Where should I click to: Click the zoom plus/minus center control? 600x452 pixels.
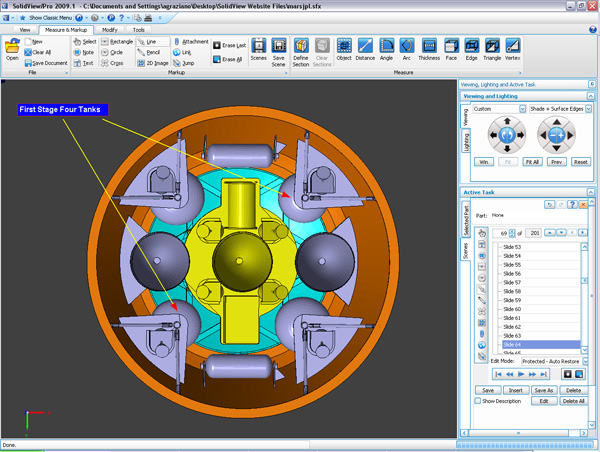(556, 135)
